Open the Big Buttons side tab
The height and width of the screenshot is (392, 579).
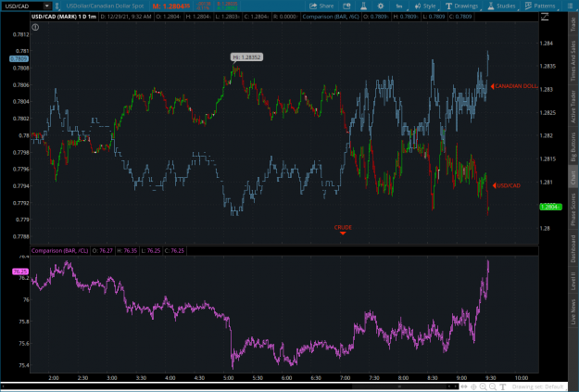pos(573,147)
